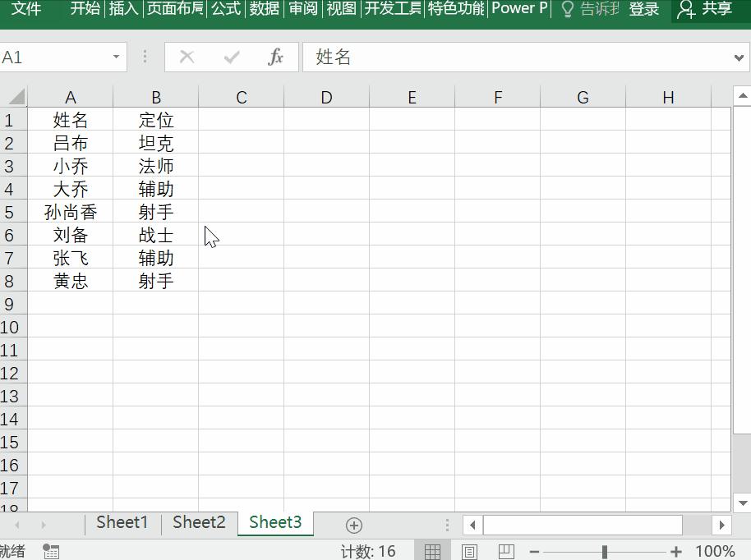
Task: Select cell containing 法师
Action: pyautogui.click(x=155, y=166)
